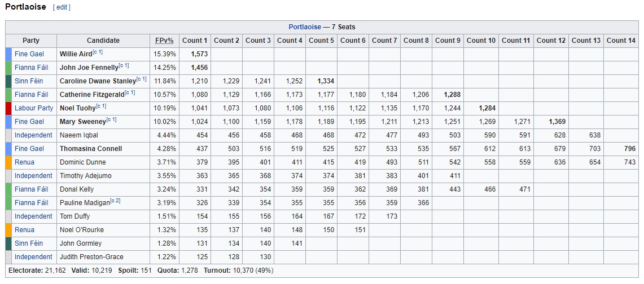The image size is (644, 284).
Task: Click blue party colour cell beside Willie Aird
Action: [x=8, y=54]
